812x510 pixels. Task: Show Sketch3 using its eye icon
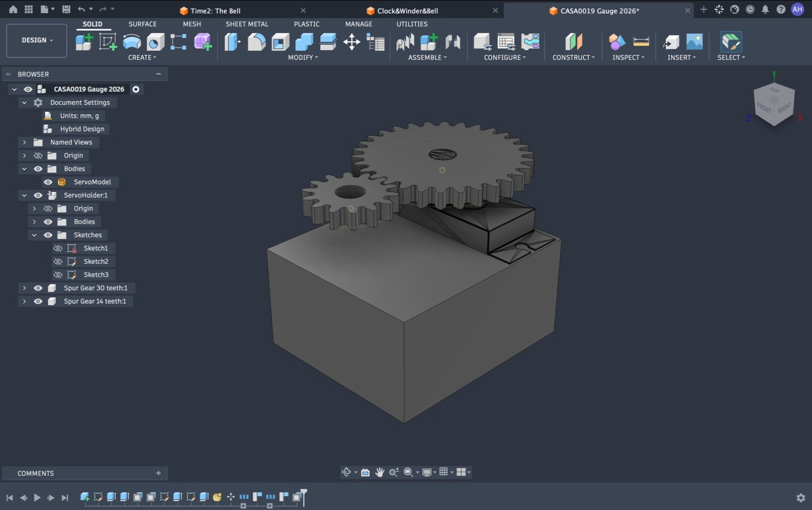(x=57, y=275)
